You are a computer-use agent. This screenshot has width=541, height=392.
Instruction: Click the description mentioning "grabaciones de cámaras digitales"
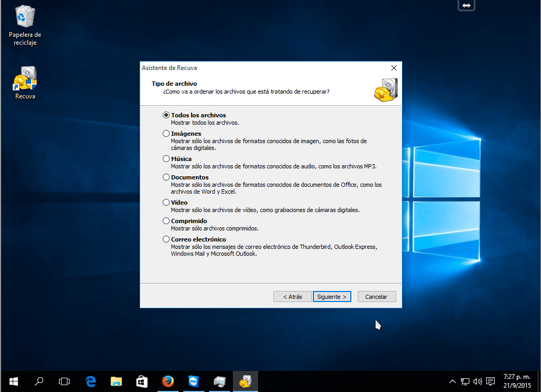point(265,210)
